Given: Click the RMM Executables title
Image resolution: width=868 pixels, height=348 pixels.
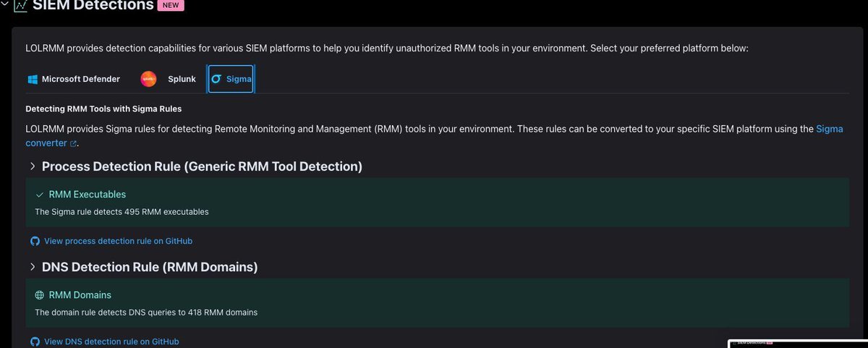Looking at the screenshot, I should [x=87, y=195].
